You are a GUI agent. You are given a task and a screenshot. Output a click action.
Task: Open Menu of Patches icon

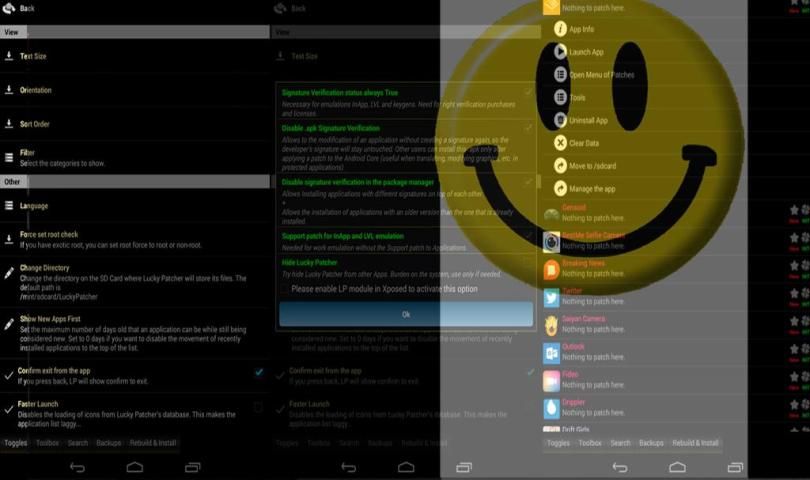pos(560,75)
